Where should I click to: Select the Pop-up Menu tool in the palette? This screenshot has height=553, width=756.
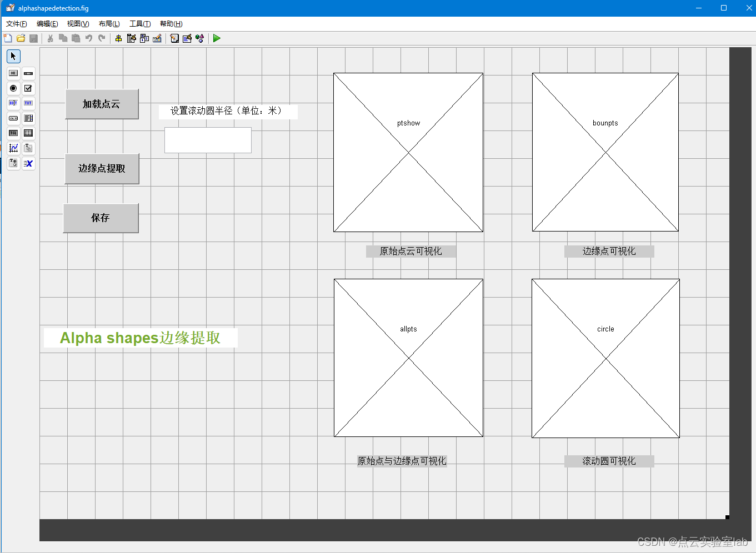coord(13,118)
